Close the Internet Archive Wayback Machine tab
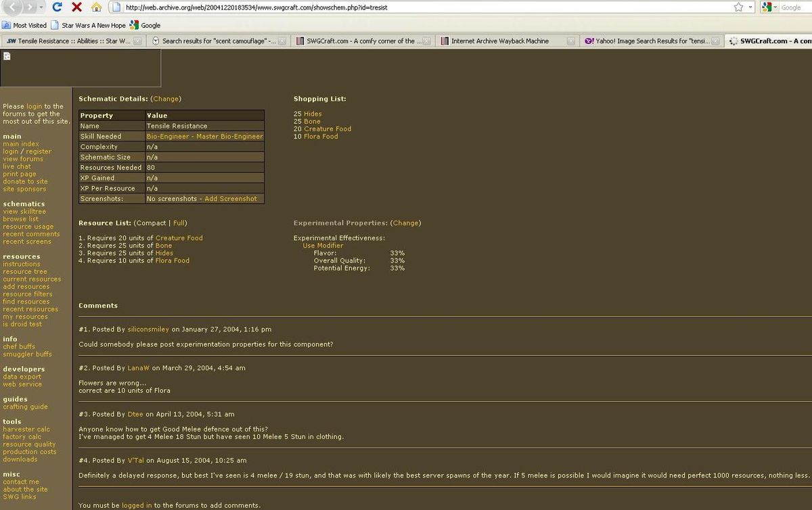Image resolution: width=812 pixels, height=510 pixels. (x=571, y=41)
